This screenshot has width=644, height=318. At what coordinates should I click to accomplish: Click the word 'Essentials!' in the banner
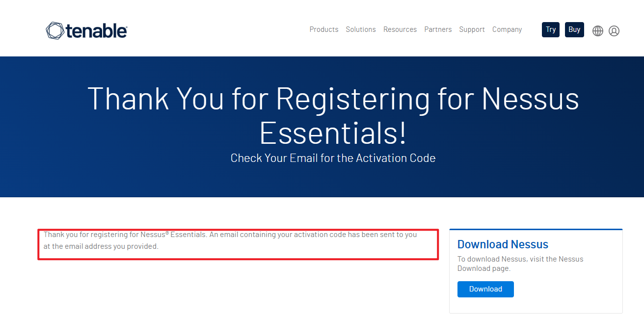[x=333, y=132]
